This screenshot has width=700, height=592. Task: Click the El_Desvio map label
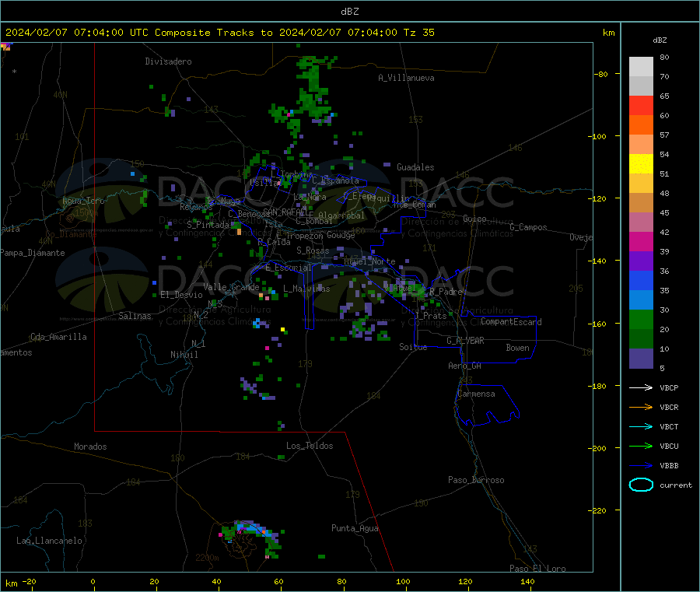(181, 295)
